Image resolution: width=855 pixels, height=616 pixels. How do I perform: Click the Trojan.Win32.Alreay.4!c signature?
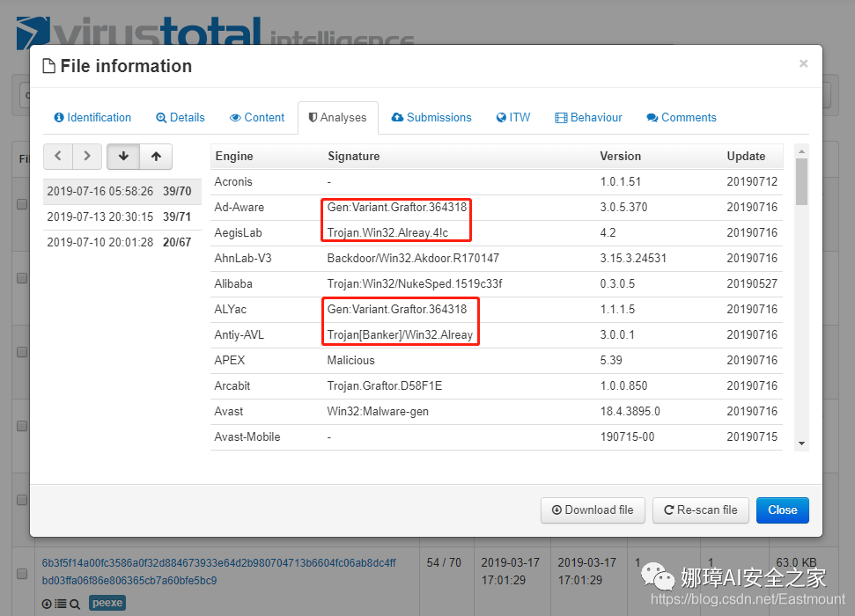387,233
